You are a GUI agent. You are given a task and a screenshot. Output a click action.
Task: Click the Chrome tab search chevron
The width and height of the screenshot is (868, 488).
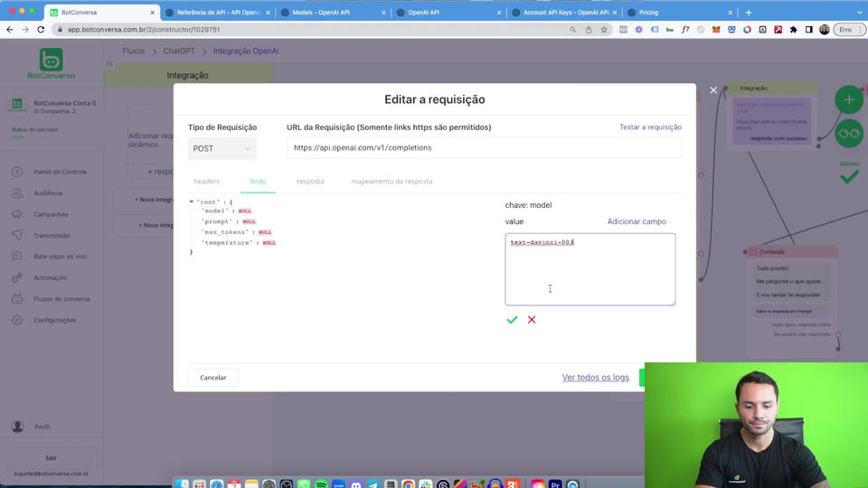860,12
